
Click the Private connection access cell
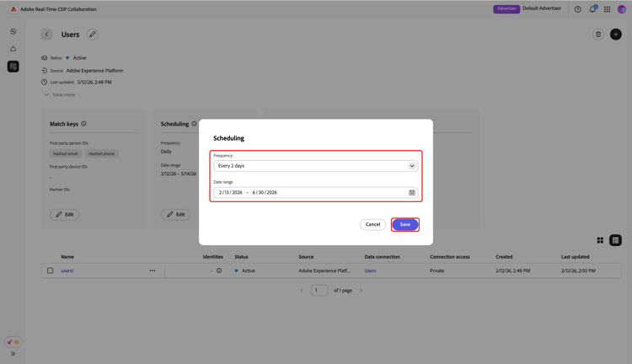pos(437,270)
